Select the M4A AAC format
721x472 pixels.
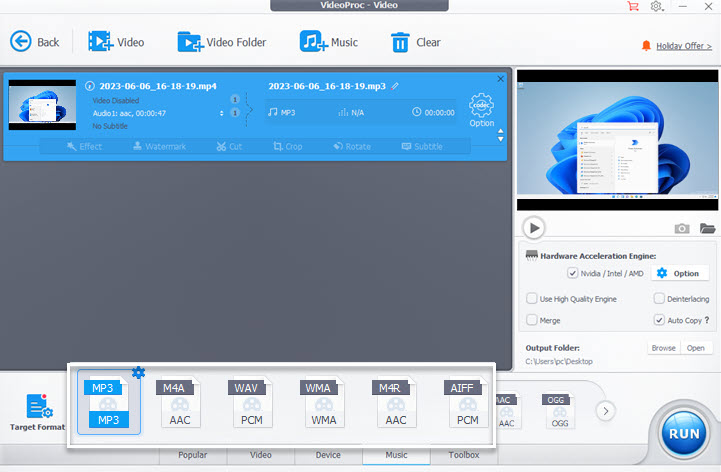[x=180, y=403]
